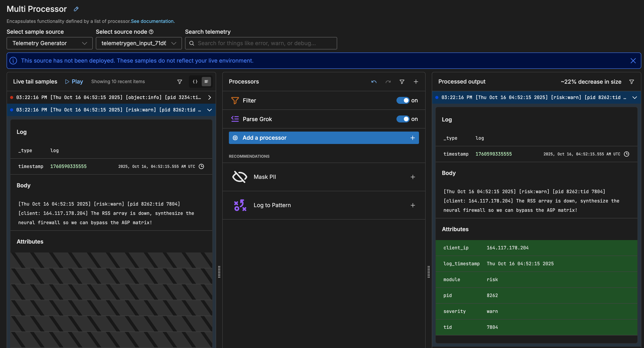This screenshot has height=348, width=644.
Task: Click undo icon in Processors header
Action: 374,82
